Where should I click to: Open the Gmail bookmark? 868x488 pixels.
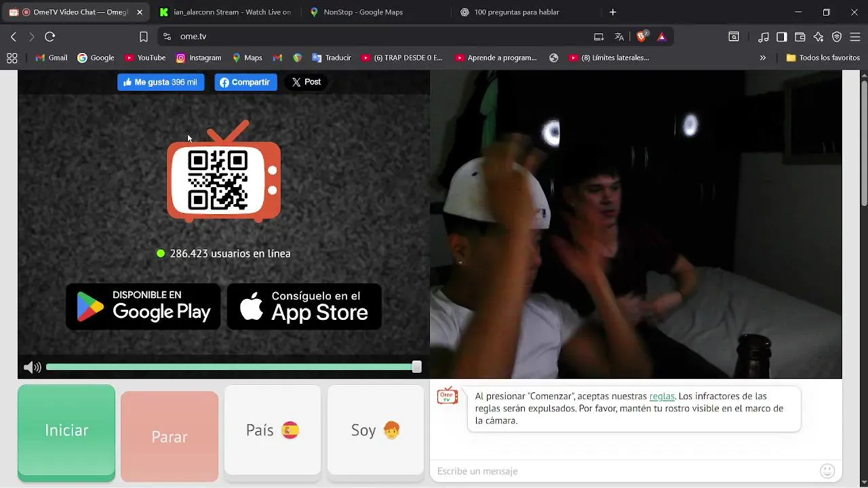[x=52, y=58]
